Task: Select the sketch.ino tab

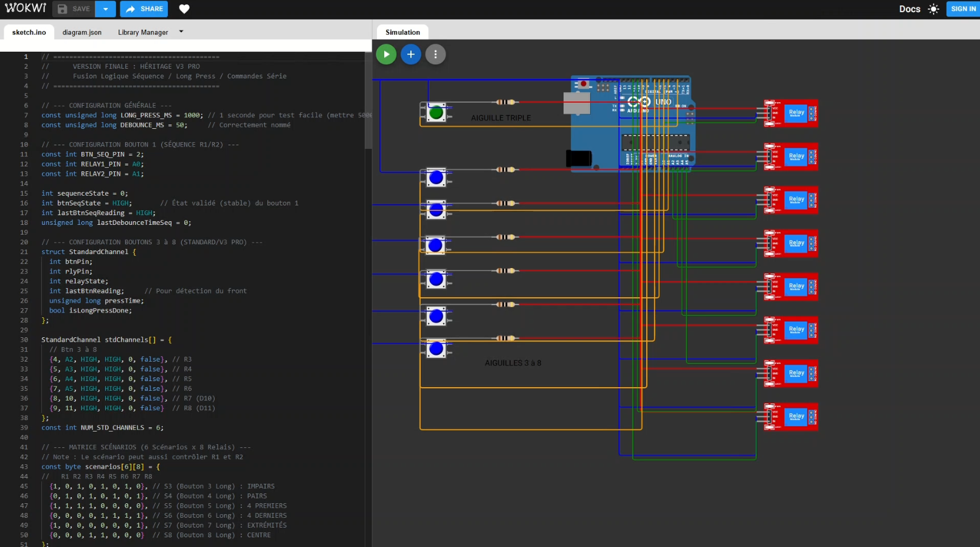Action: point(29,32)
